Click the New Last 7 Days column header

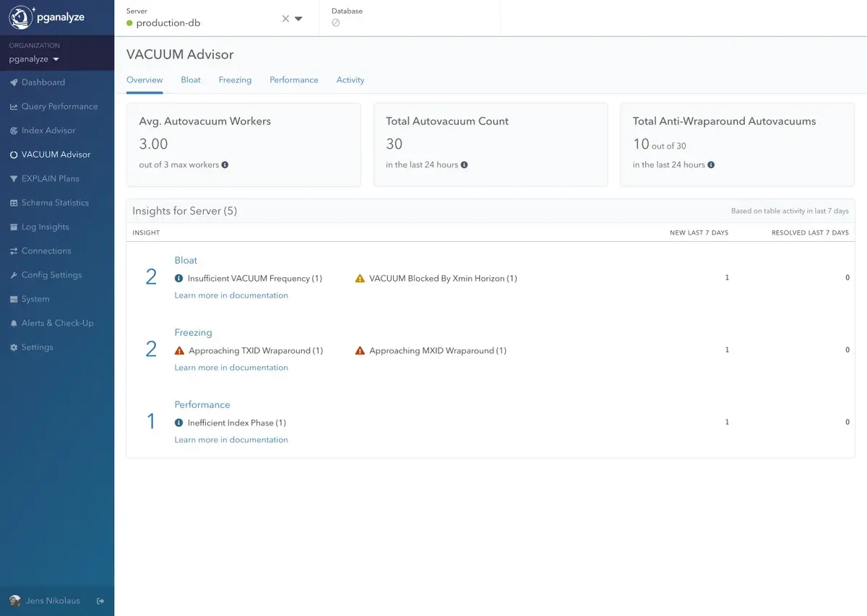click(x=699, y=233)
